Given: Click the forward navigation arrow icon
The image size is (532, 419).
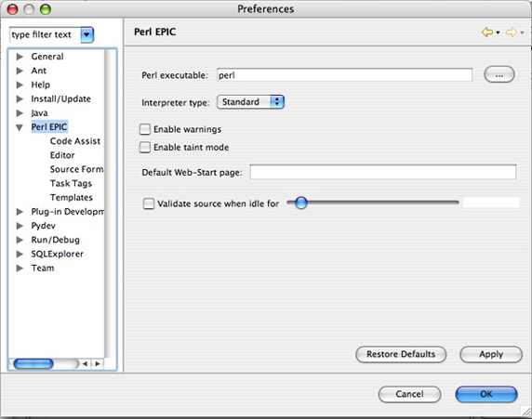Looking at the screenshot, I should [512, 33].
